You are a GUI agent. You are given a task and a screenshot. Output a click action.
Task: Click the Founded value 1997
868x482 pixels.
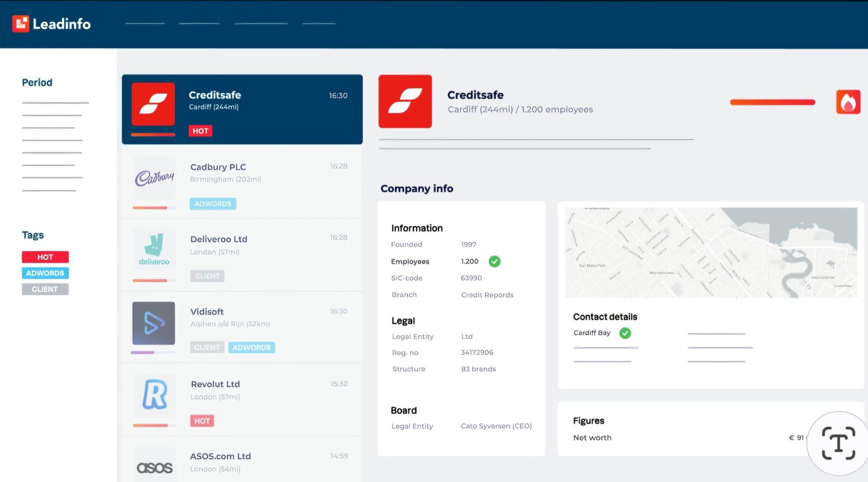coord(469,244)
